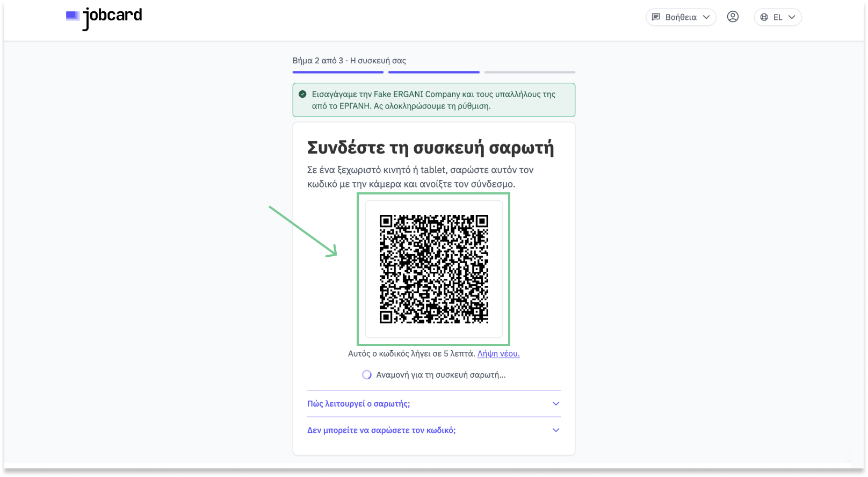Click the green success check icon

(302, 94)
